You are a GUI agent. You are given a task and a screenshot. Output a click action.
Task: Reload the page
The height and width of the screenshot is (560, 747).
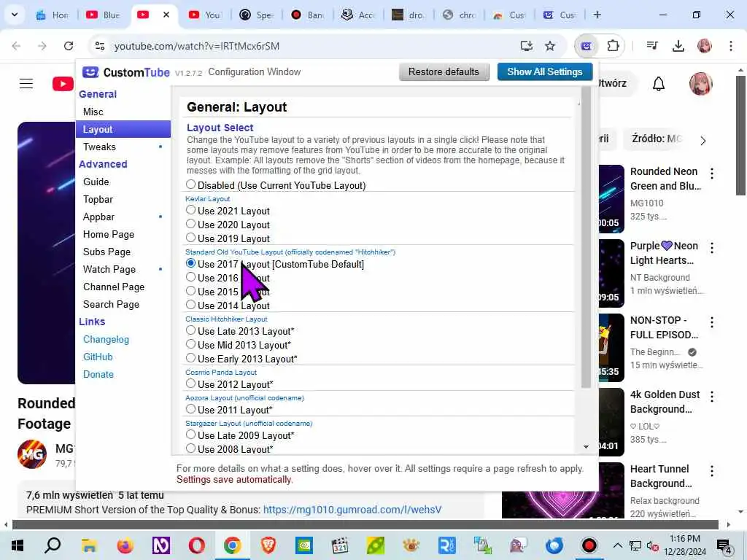click(69, 46)
